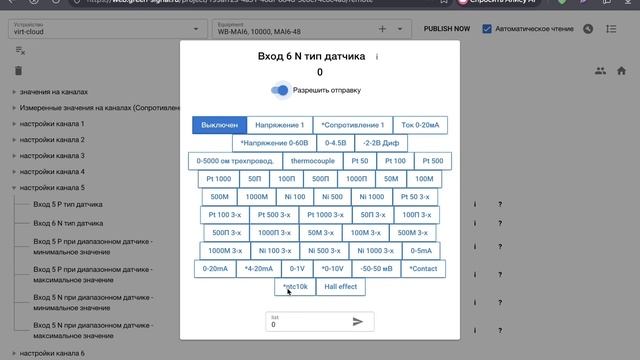Select the 100M sensor option
Screen dimensions: 640x360
point(424,179)
